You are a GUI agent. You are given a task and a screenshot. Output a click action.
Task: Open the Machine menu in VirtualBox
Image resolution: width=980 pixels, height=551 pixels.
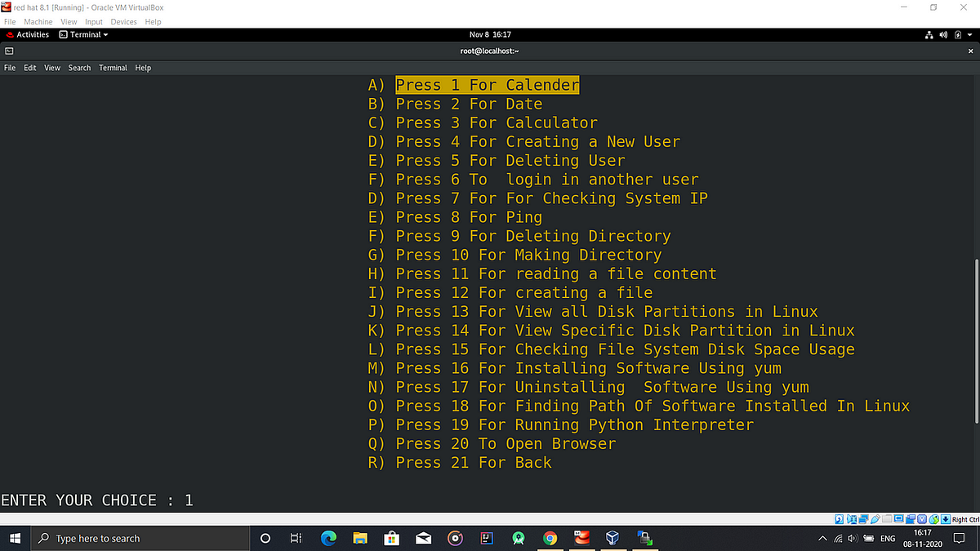38,21
